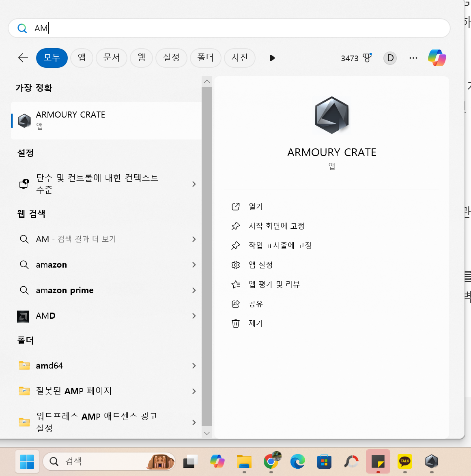Image resolution: width=471 pixels, height=476 pixels.
Task: Open Microsoft Store from the taskbar
Action: coord(324,461)
